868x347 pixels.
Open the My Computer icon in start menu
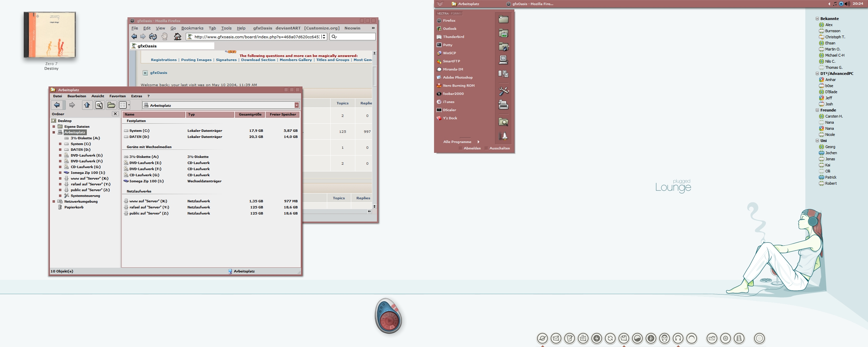(504, 60)
